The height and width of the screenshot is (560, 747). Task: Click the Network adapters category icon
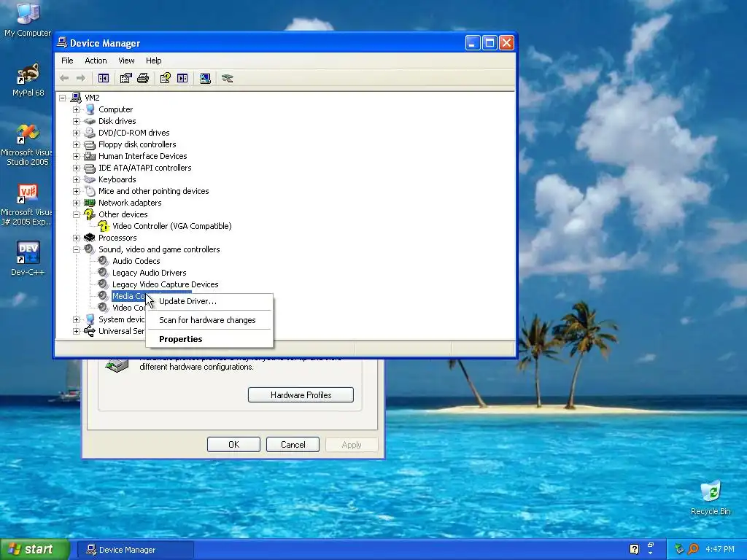coord(90,203)
